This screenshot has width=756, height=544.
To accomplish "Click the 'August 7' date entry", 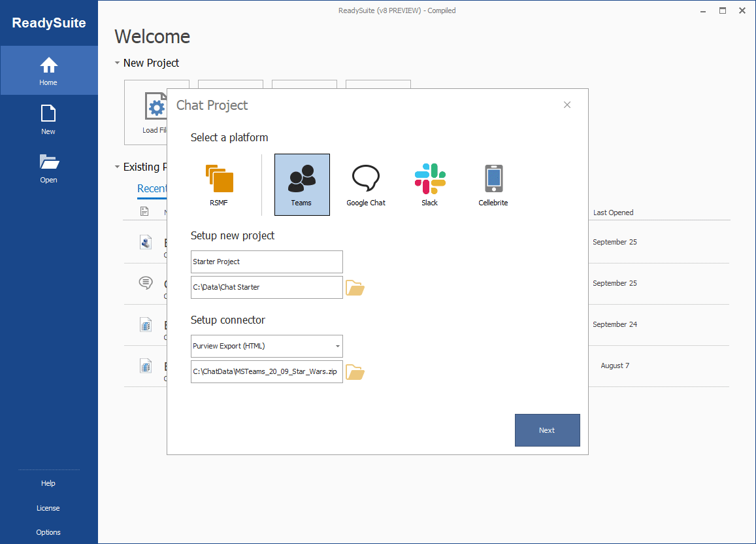I will (x=615, y=366).
